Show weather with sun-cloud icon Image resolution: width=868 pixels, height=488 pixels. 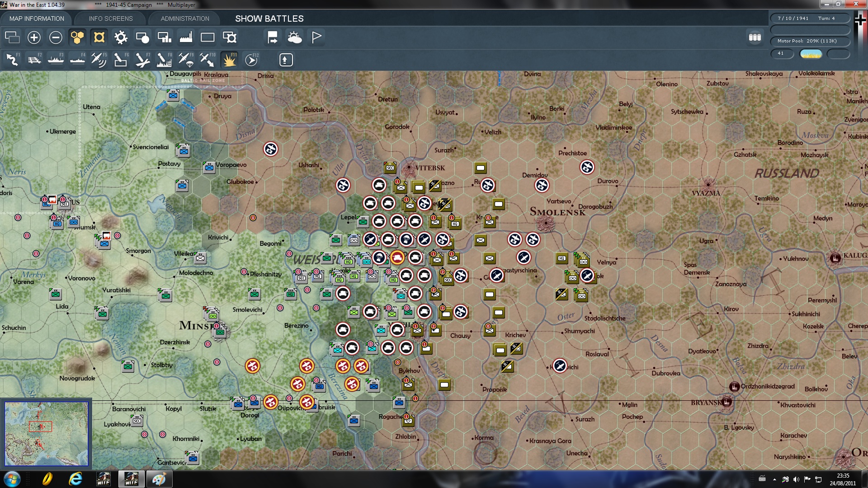[x=295, y=38]
